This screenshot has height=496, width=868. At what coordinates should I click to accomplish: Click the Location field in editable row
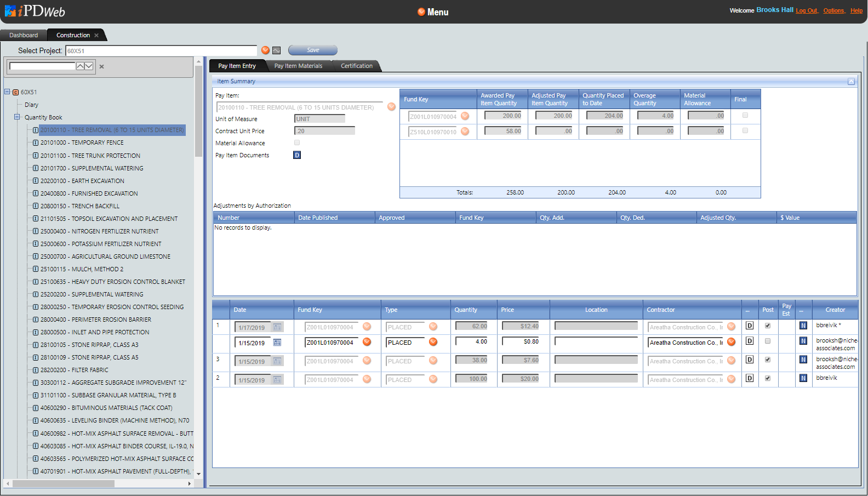pos(596,342)
